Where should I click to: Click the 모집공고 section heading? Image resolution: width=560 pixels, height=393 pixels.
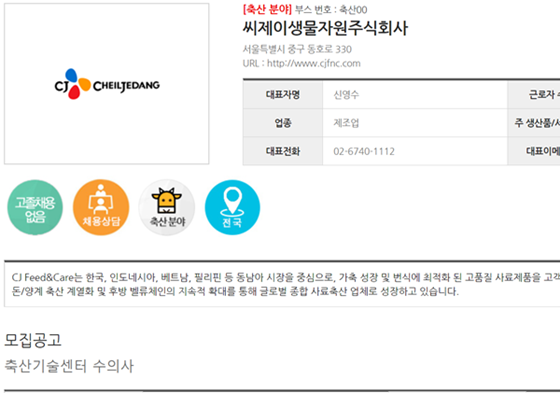[x=33, y=340]
